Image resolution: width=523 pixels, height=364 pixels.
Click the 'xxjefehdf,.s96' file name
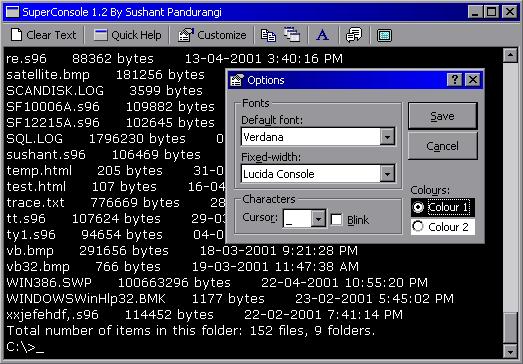pos(52,315)
